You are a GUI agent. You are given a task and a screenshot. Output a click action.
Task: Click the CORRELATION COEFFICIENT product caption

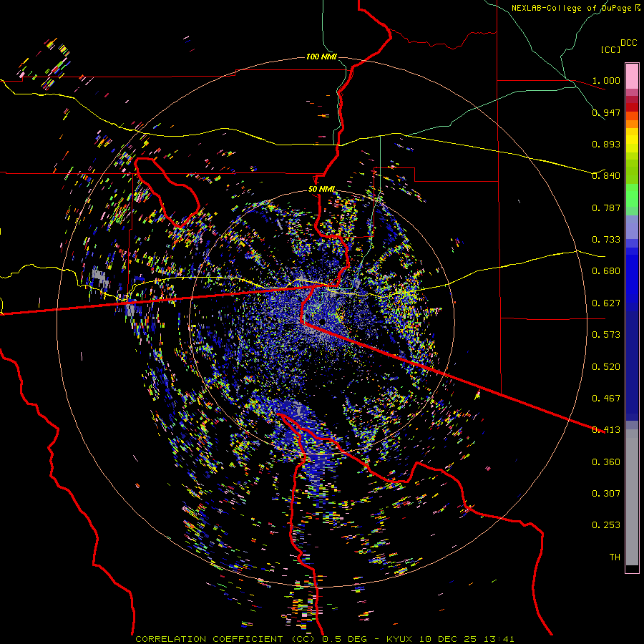(x=225, y=639)
